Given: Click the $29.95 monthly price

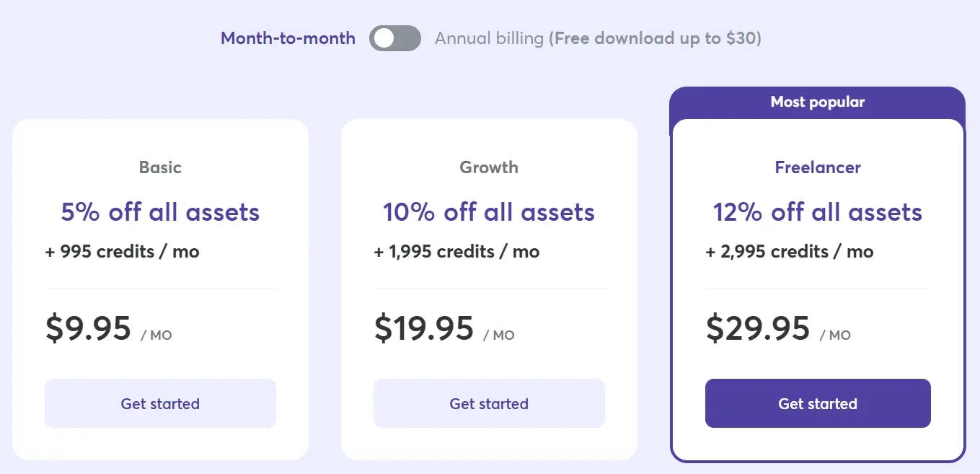Looking at the screenshot, I should (x=758, y=328).
